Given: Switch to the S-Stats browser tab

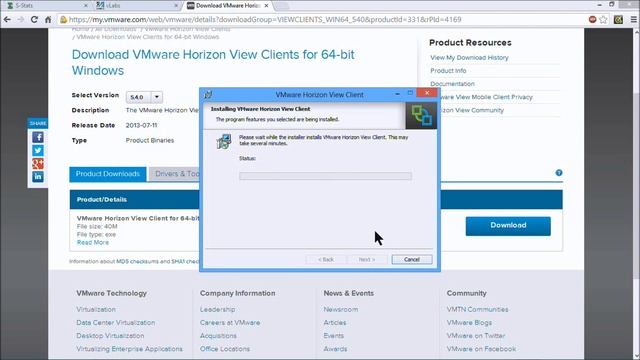Looking at the screenshot, I should point(46,6).
